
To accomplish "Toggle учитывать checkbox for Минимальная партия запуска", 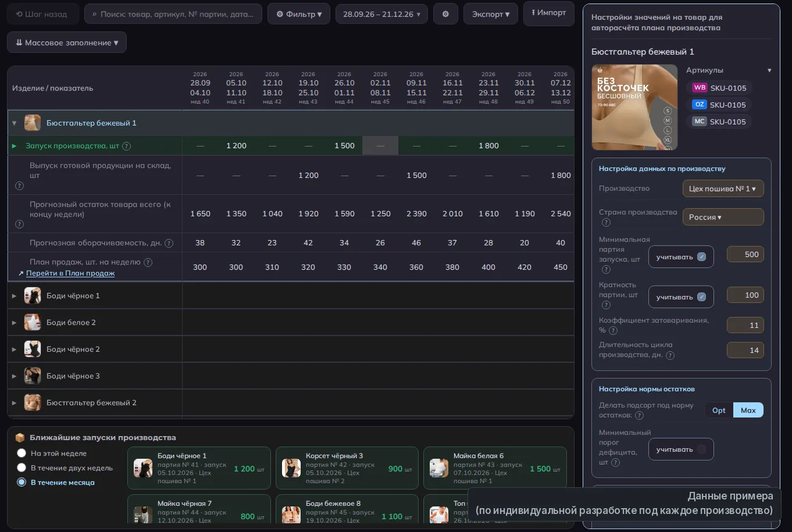I will [x=701, y=256].
